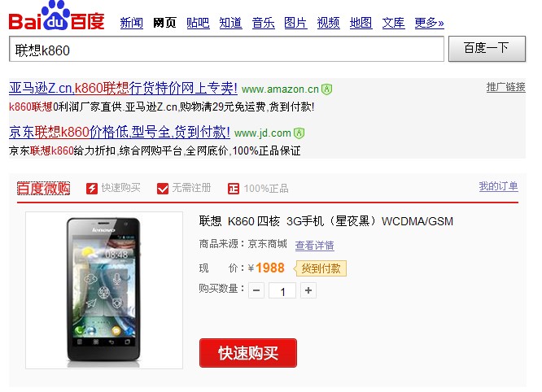Switch to the 新闻 tab
The width and height of the screenshot is (542, 392).
(x=132, y=23)
